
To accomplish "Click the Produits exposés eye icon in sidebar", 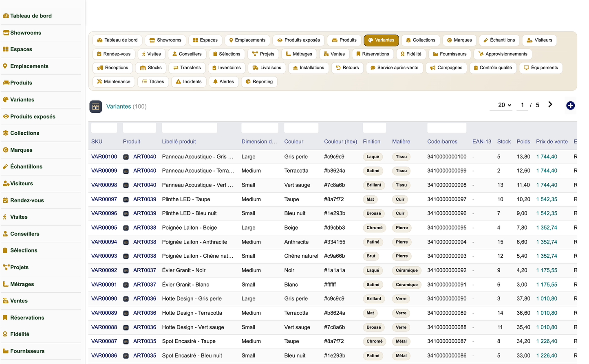I will tap(6, 116).
